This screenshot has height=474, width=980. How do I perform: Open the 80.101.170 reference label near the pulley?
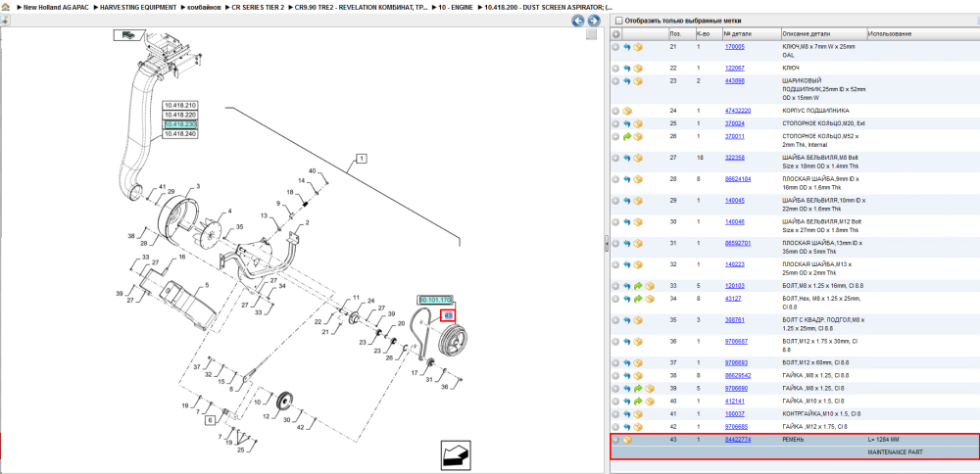coord(435,300)
